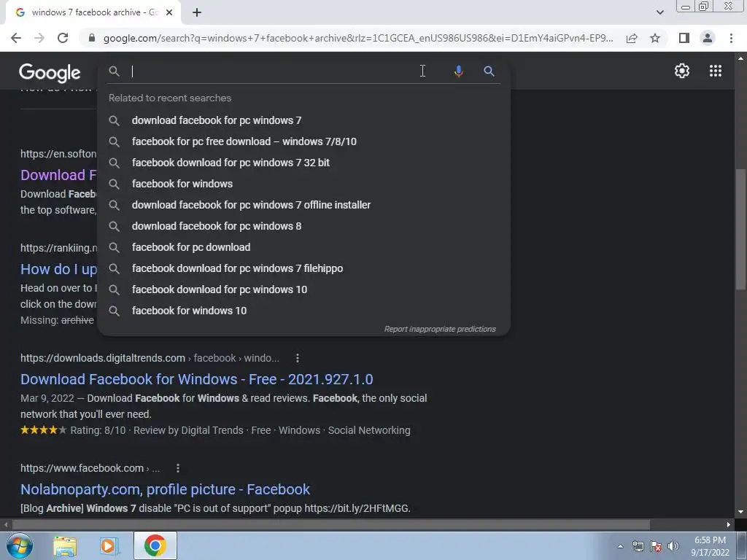Open the Google apps grid

[715, 71]
